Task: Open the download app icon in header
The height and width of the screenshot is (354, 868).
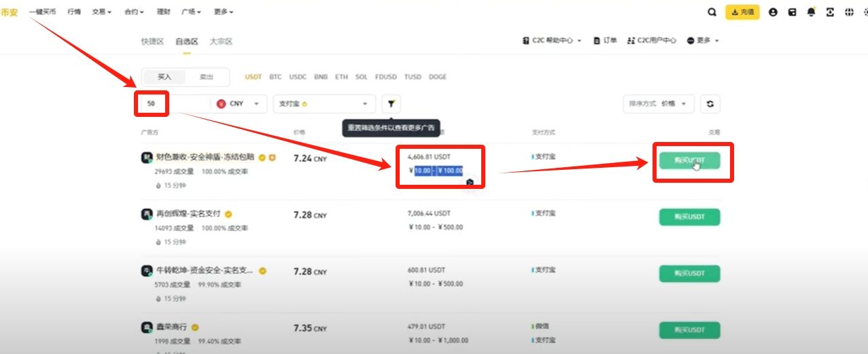Action: (x=830, y=12)
